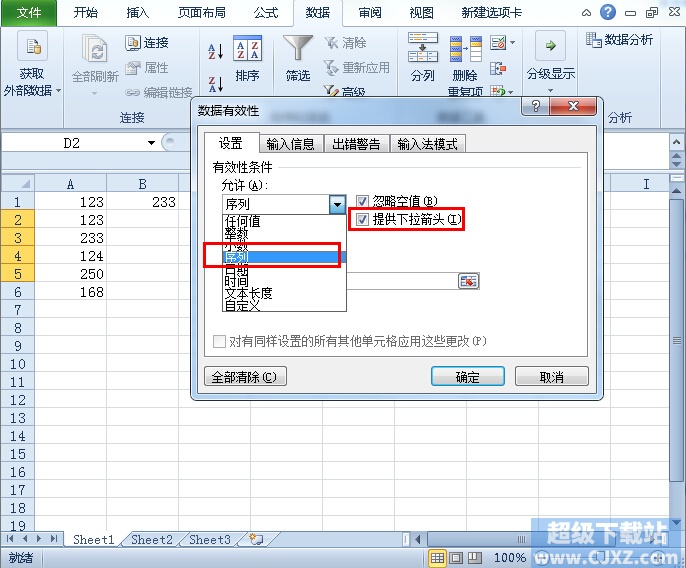Open the 排序 sort dialog icon
The width and height of the screenshot is (686, 568).
coord(247,48)
